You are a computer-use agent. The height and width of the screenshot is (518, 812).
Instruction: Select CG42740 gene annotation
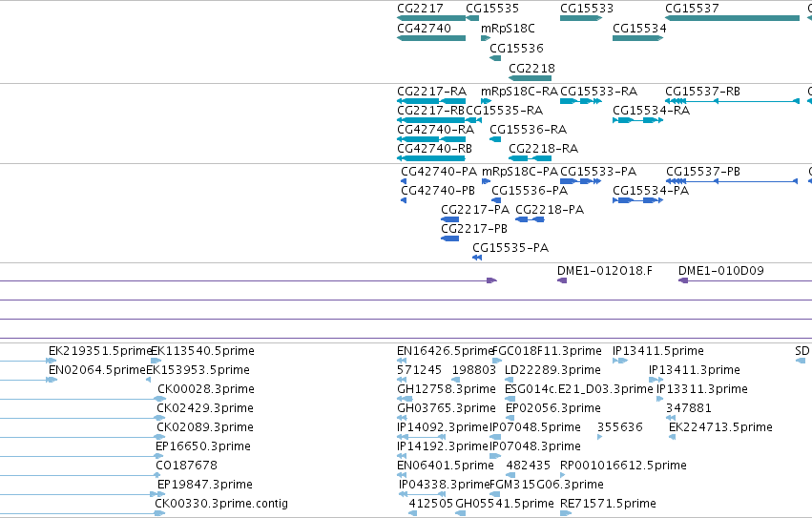pyautogui.click(x=431, y=38)
